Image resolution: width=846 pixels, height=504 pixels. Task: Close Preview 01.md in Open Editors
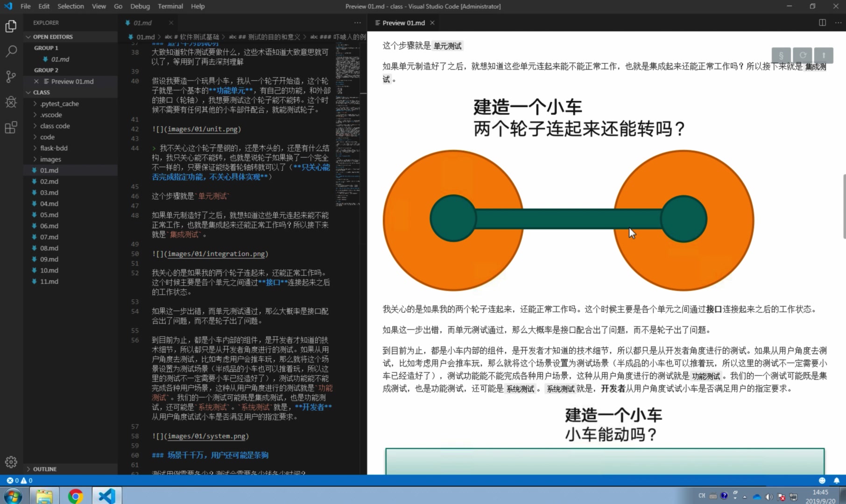tap(36, 81)
